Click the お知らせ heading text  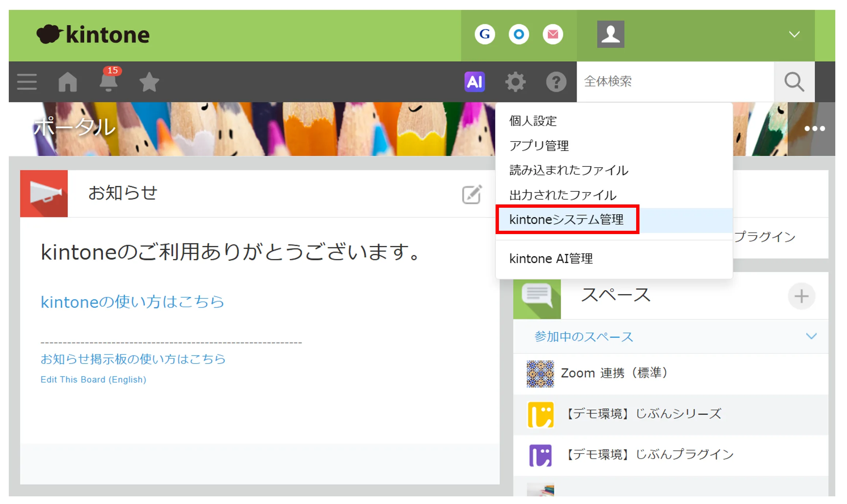point(123,193)
